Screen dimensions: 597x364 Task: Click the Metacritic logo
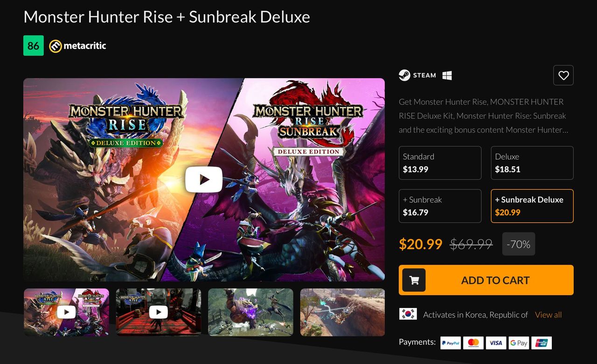click(78, 46)
